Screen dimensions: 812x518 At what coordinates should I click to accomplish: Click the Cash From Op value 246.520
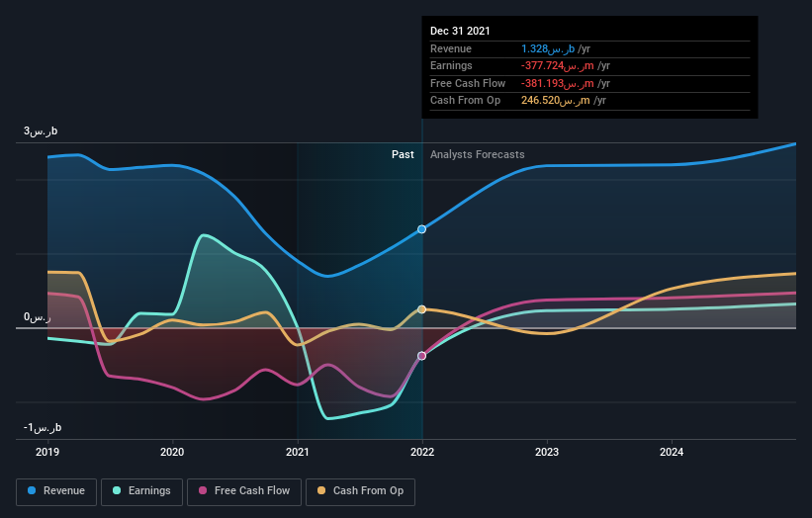[x=555, y=101]
